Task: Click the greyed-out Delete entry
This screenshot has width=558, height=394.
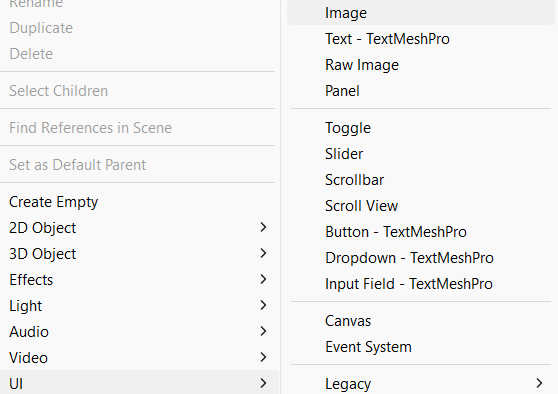Action: [139, 54]
